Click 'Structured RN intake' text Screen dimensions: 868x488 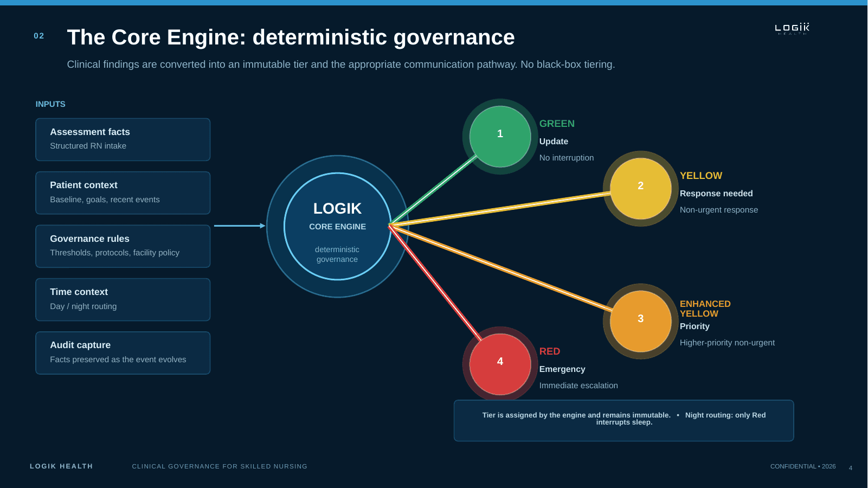[x=88, y=146]
